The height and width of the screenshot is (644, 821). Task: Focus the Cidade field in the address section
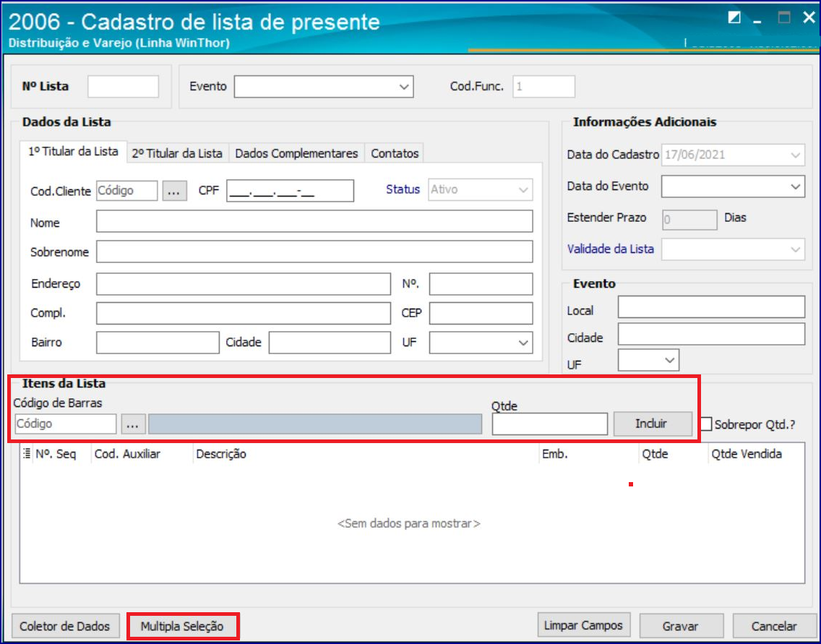coord(330,343)
